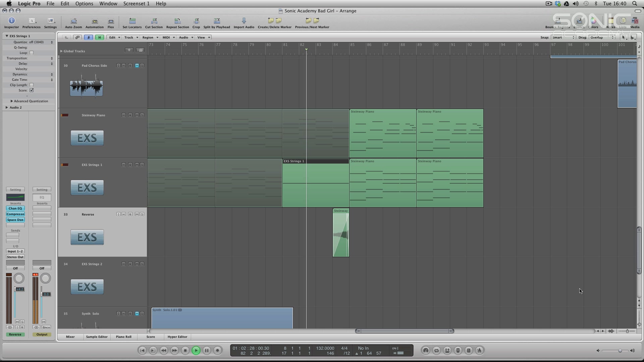The width and height of the screenshot is (644, 362).
Task: Click the horizontal arrange scrollbar
Action: (x=405, y=331)
